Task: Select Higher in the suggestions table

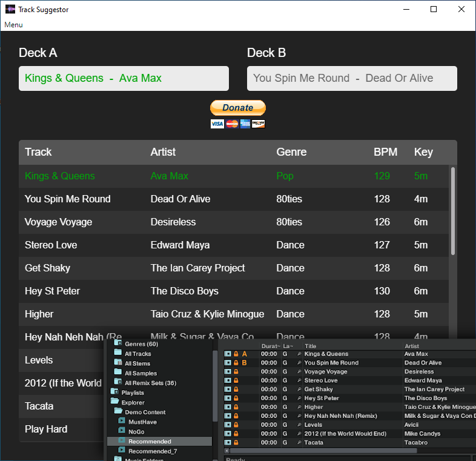Action: [x=234, y=314]
